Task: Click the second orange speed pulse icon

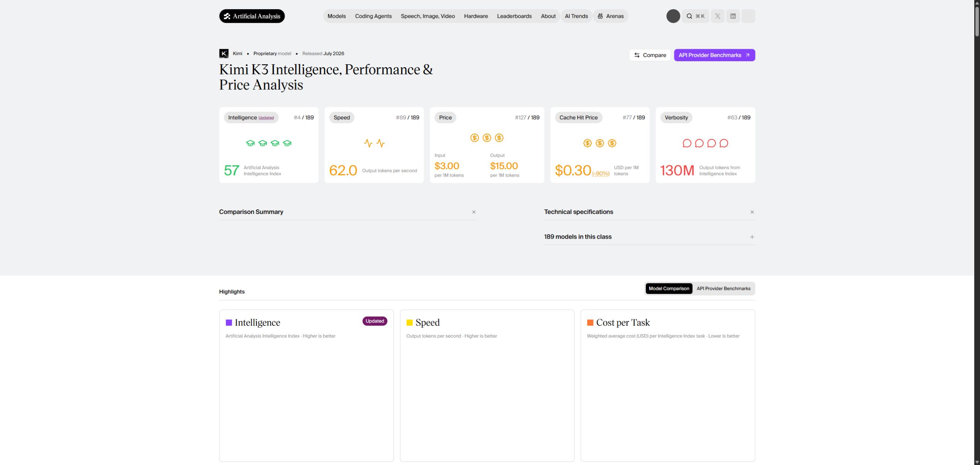Action: [x=380, y=143]
